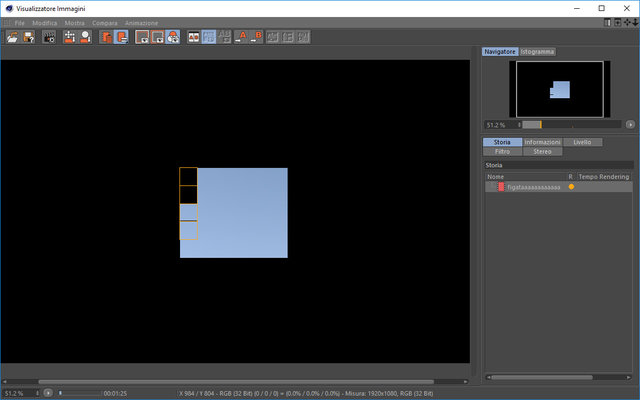Screen dimensions: 640x400
Task: Click the middle greyed AB animation icon
Action: (x=288, y=37)
